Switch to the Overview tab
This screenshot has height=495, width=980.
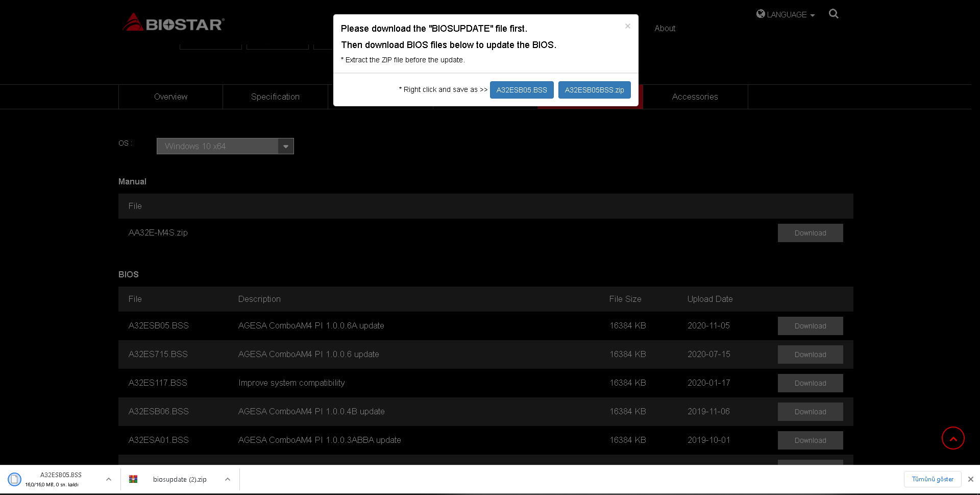click(x=171, y=97)
